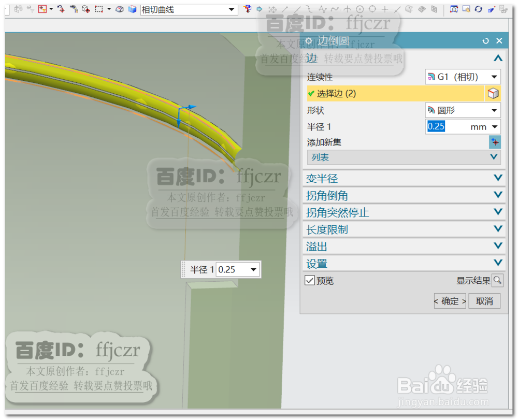This screenshot has height=420, width=518.
Task: Open the on-screen 半径 1 value dropdown
Action: coord(253,269)
